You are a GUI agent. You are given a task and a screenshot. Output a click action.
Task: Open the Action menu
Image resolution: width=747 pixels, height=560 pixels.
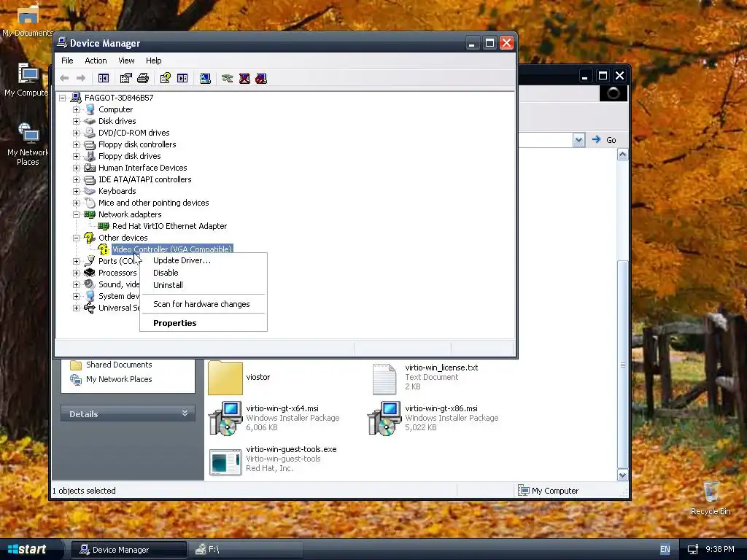coord(96,61)
